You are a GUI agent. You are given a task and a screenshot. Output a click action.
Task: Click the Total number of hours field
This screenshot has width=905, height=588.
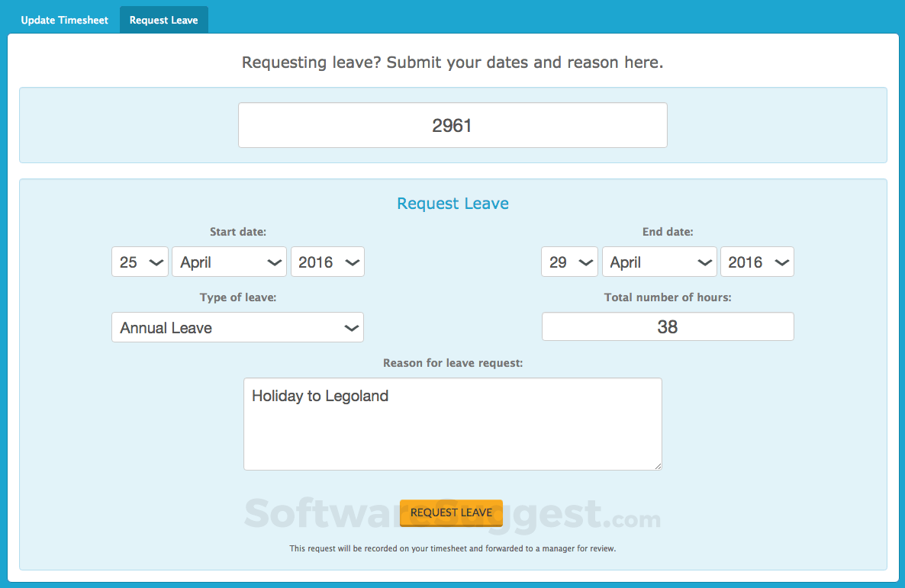[x=667, y=326]
